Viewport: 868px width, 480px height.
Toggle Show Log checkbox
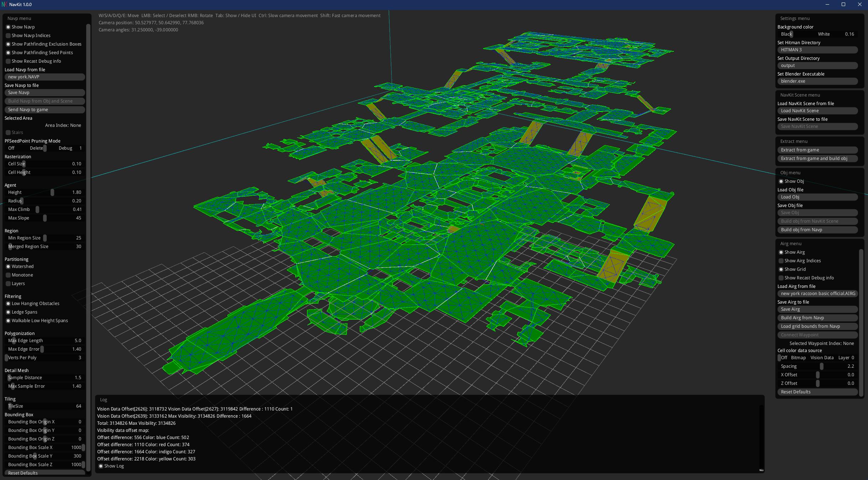tap(100, 466)
